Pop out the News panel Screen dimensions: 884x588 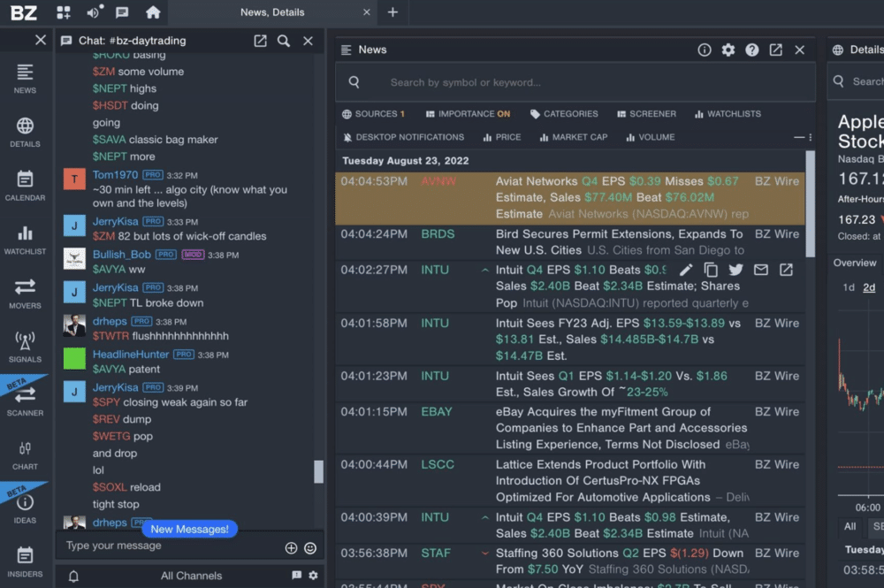point(776,50)
